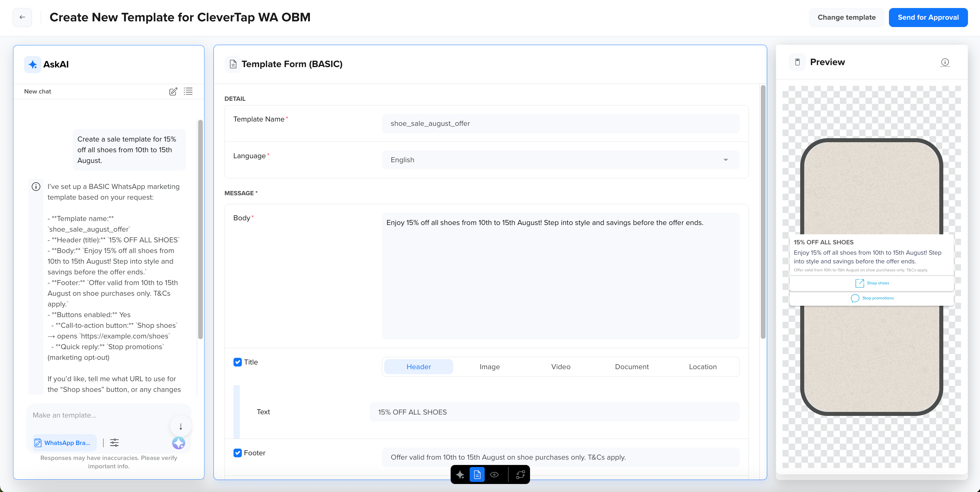Screen dimensions: 980x492
Task: Click the user prompt message bubble
Action: coord(129,150)
